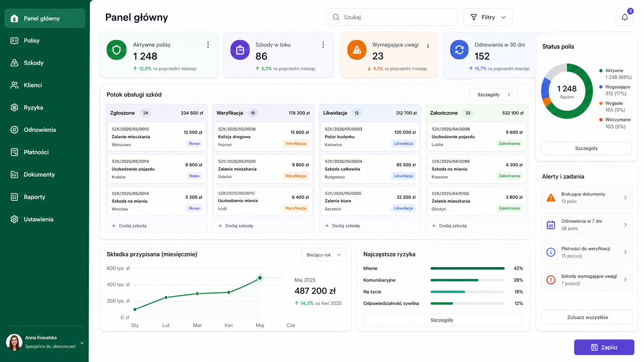The width and height of the screenshot is (644, 362).
Task: Click the Raporty sidebar icon
Action: (14, 197)
